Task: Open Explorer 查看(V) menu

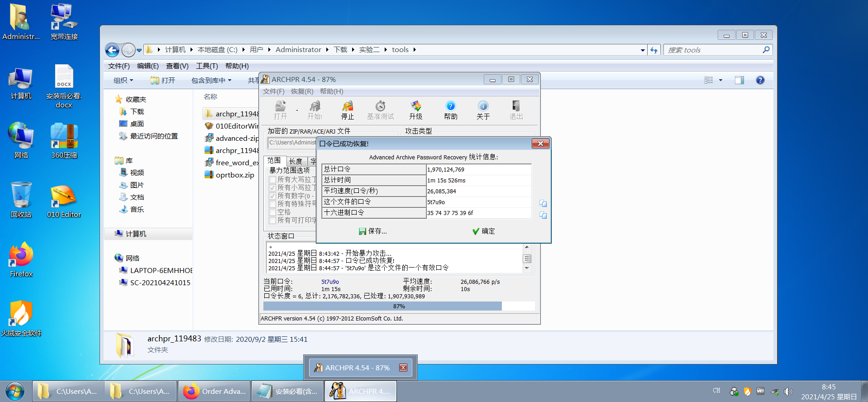Action: click(177, 66)
